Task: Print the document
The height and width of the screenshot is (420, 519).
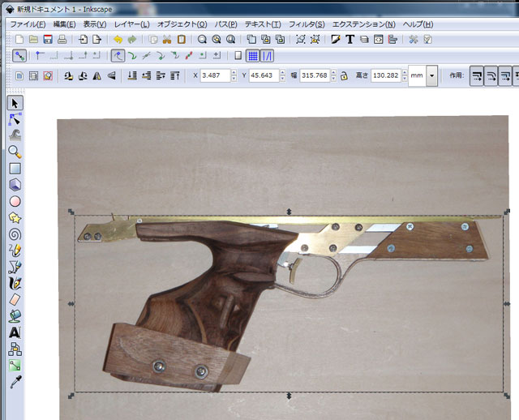Action: 62,40
